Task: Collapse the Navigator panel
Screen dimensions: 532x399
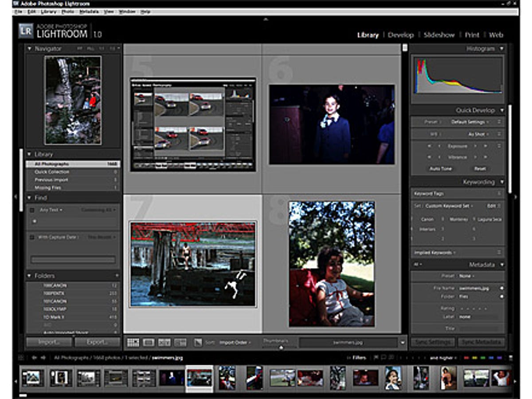Action: pos(30,49)
